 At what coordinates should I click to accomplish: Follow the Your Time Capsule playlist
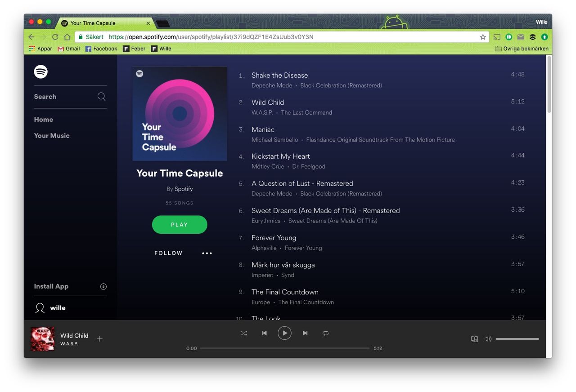pos(169,253)
